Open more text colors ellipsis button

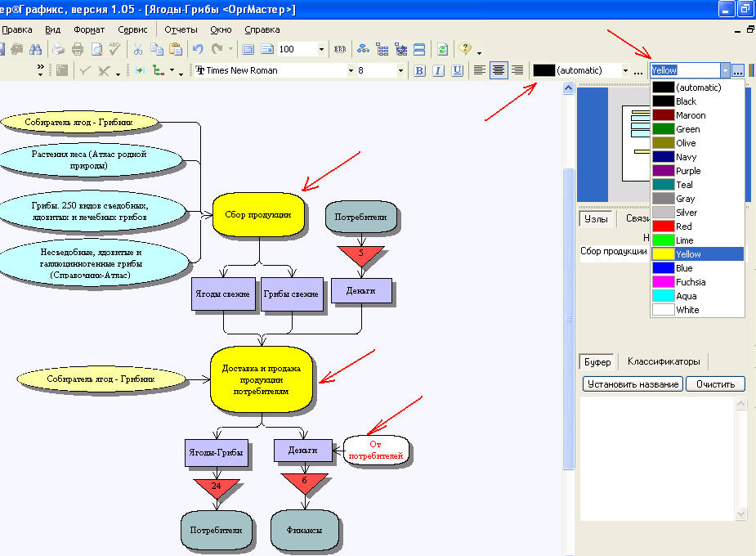pyautogui.click(x=638, y=71)
